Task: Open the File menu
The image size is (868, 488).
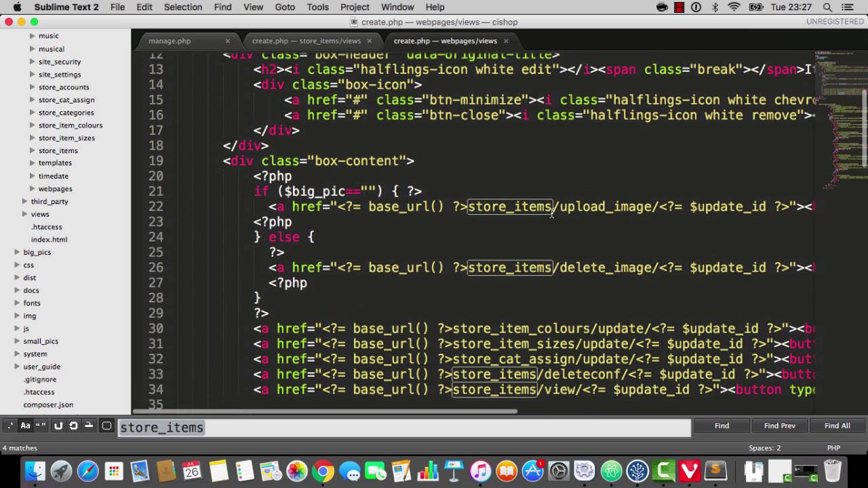Action: pos(117,7)
